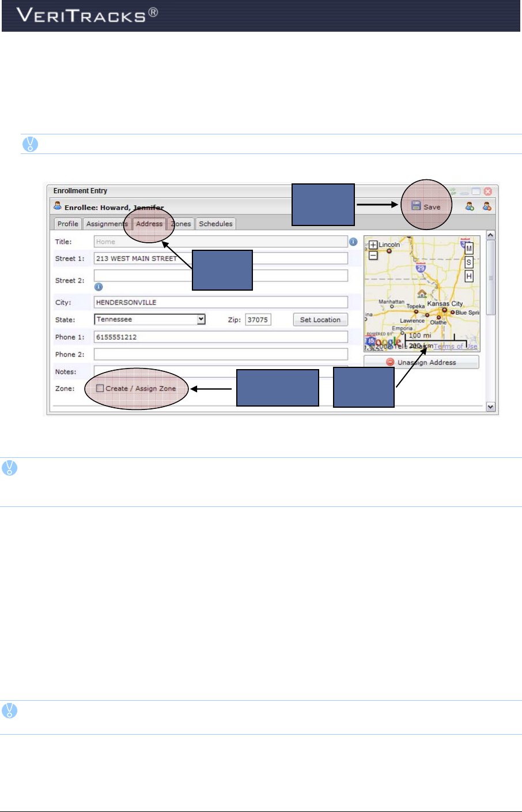Viewport: 522px width, 812px height.
Task: Click the Interstate 29 shield on the map
Action: pos(421,267)
